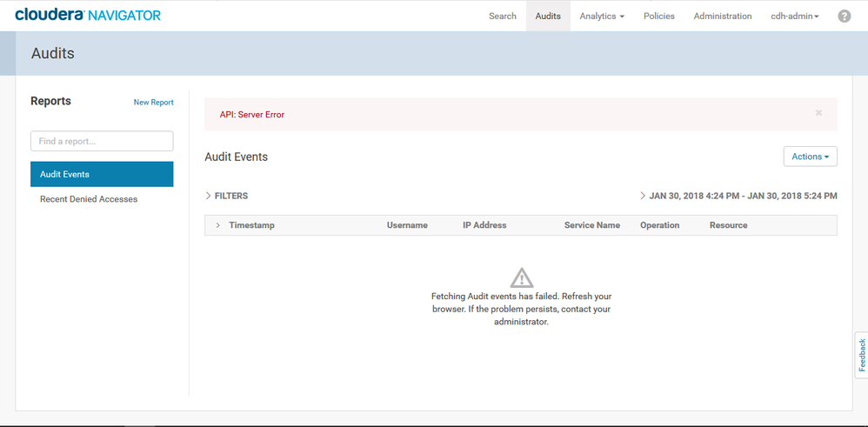Open the Actions dropdown
The height and width of the screenshot is (427, 868).
click(x=811, y=157)
